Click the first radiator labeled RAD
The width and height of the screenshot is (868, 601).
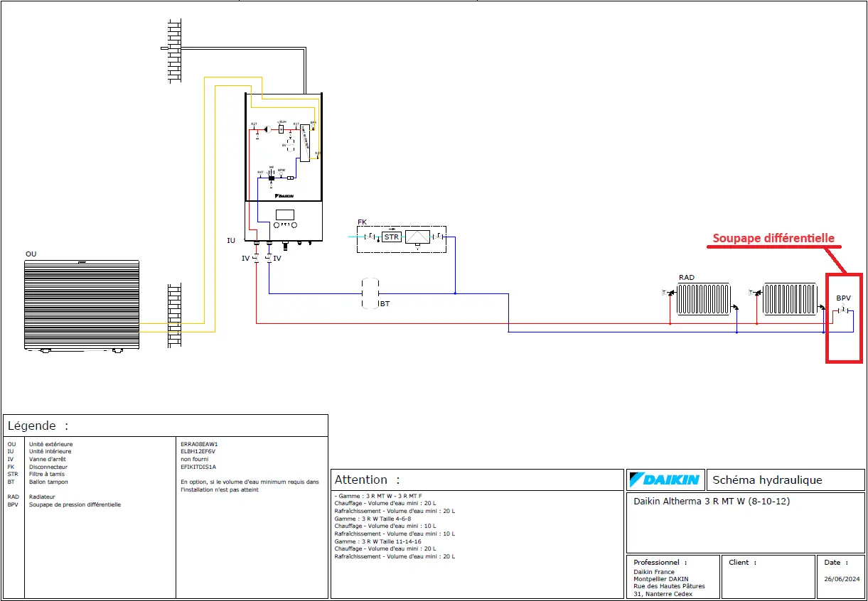pyautogui.click(x=703, y=299)
